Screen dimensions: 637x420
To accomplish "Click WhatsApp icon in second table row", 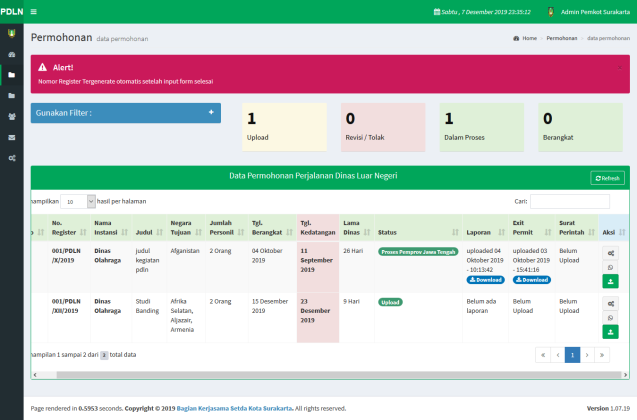I will 610,317.
